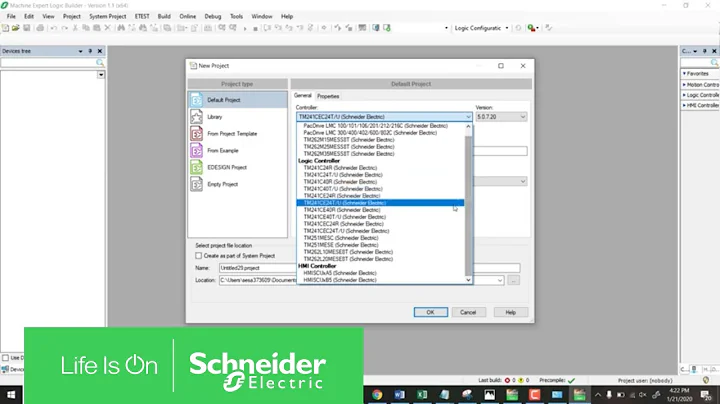
Task: Open the Location path dropdown arrow
Action: 500,280
